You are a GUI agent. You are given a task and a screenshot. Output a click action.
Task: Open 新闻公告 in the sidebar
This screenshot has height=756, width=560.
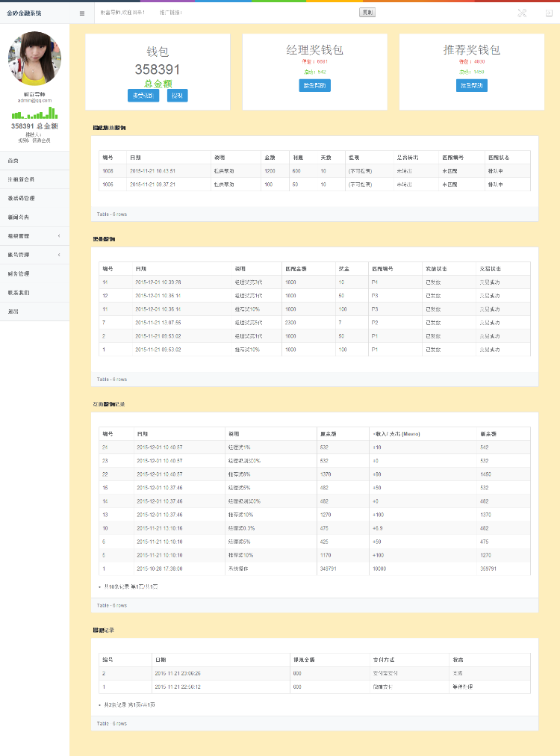pyautogui.click(x=19, y=217)
